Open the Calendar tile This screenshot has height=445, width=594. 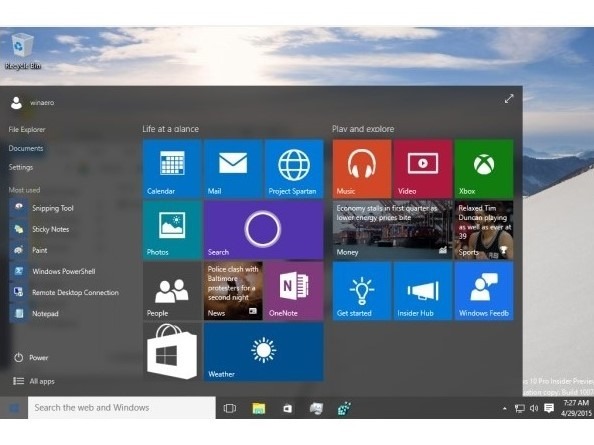pyautogui.click(x=172, y=169)
